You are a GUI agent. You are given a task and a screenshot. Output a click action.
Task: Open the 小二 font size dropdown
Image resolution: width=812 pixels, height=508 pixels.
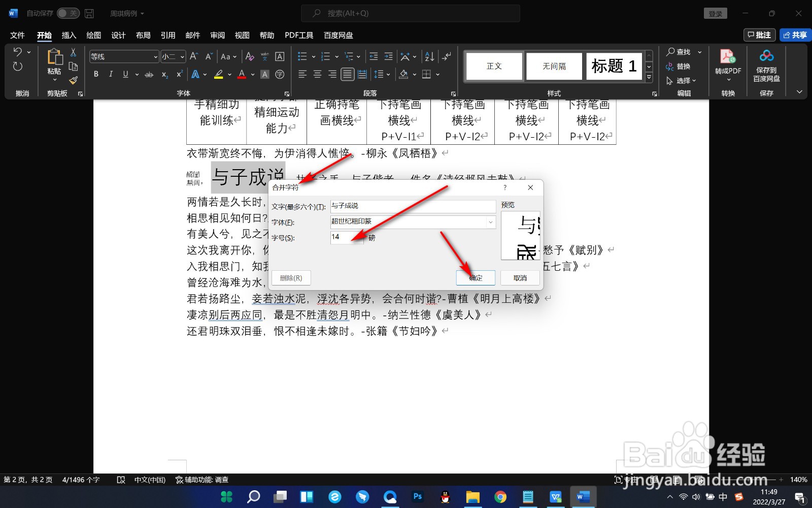(182, 57)
